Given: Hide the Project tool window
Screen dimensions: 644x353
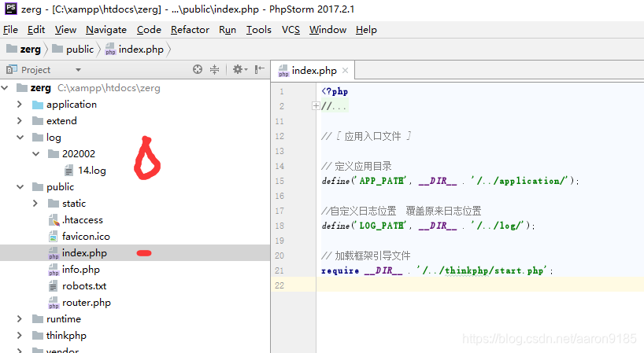Looking at the screenshot, I should coord(260,69).
